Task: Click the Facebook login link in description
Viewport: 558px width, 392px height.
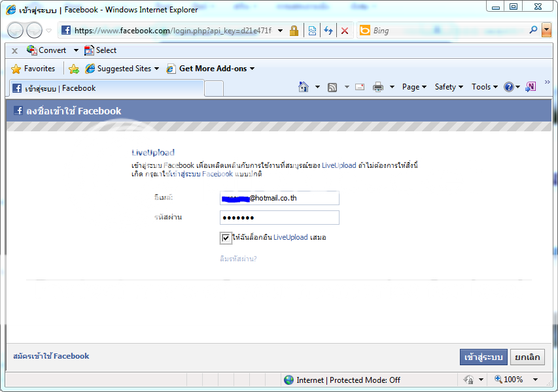Action: pyautogui.click(x=201, y=174)
